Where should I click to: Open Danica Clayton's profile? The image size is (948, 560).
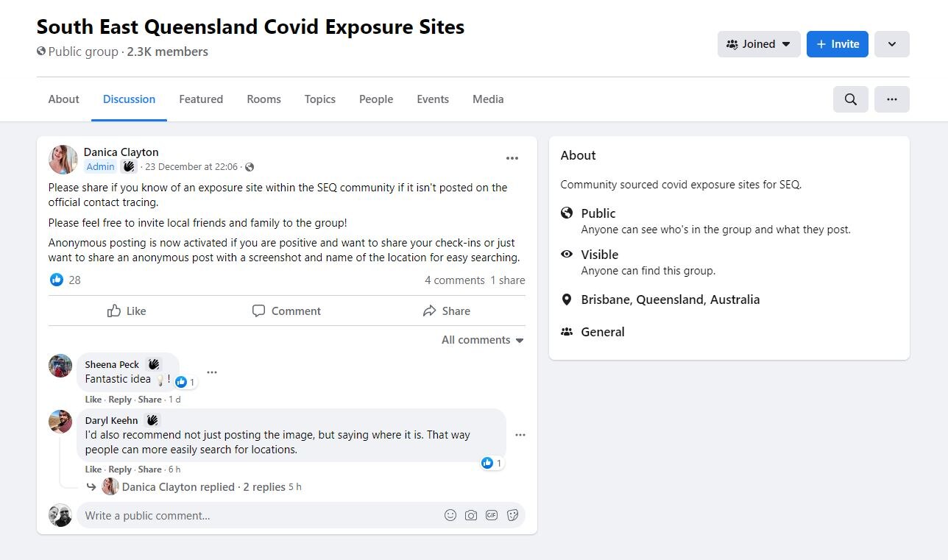point(121,152)
